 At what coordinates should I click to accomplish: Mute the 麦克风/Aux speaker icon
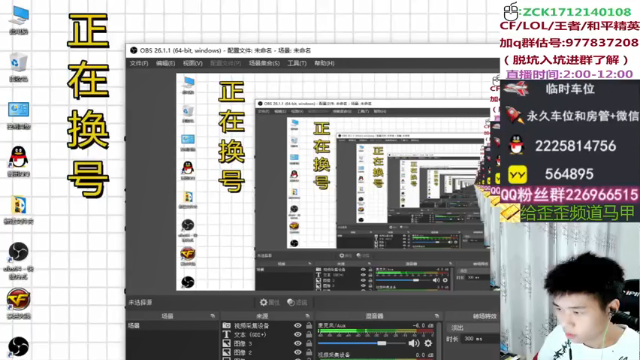[413, 343]
